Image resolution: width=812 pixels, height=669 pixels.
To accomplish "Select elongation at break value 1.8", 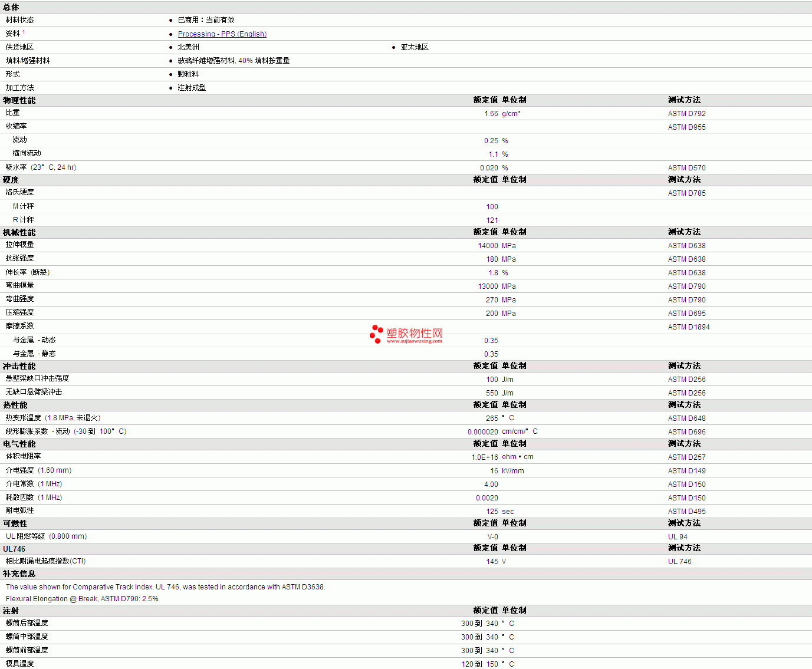I will (493, 273).
